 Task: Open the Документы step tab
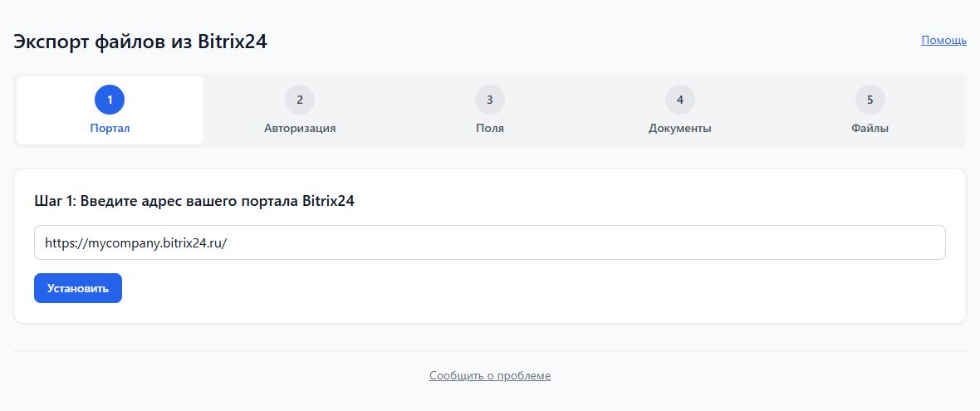pyautogui.click(x=680, y=110)
